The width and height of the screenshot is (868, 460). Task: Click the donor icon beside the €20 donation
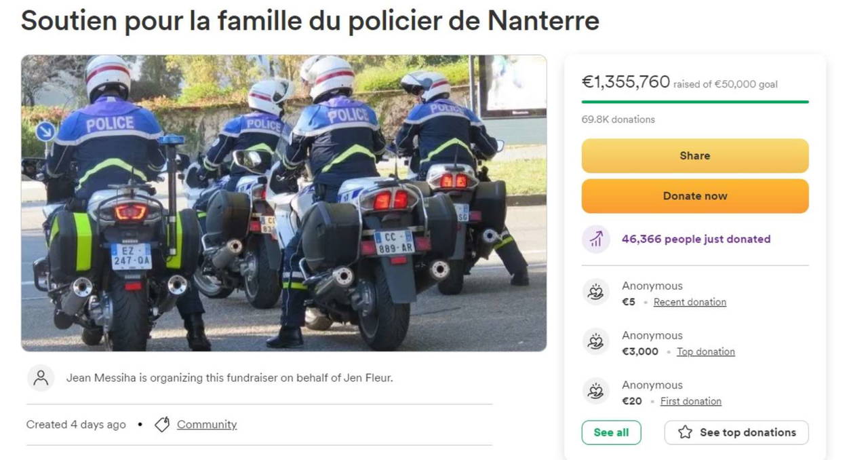(x=595, y=392)
